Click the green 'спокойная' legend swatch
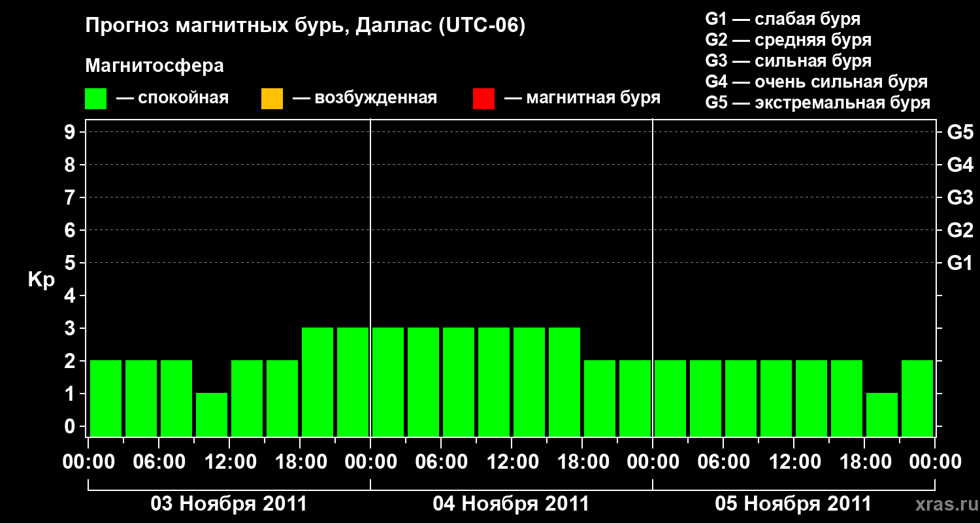 tap(96, 99)
